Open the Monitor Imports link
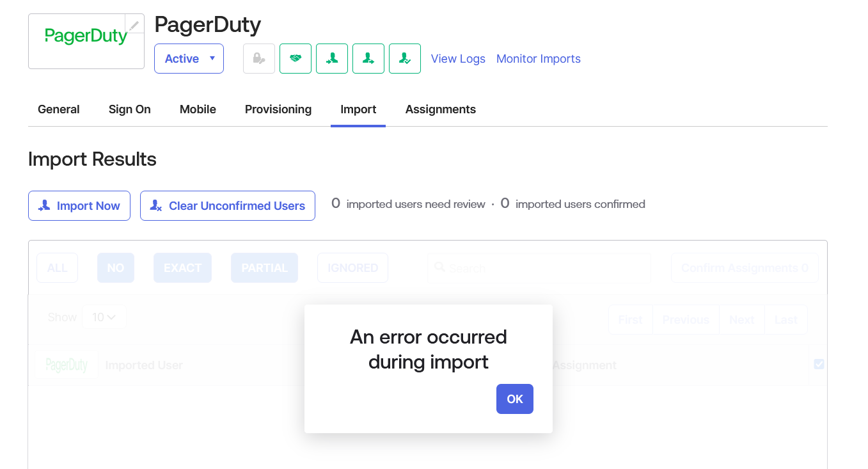868x469 pixels. point(539,59)
